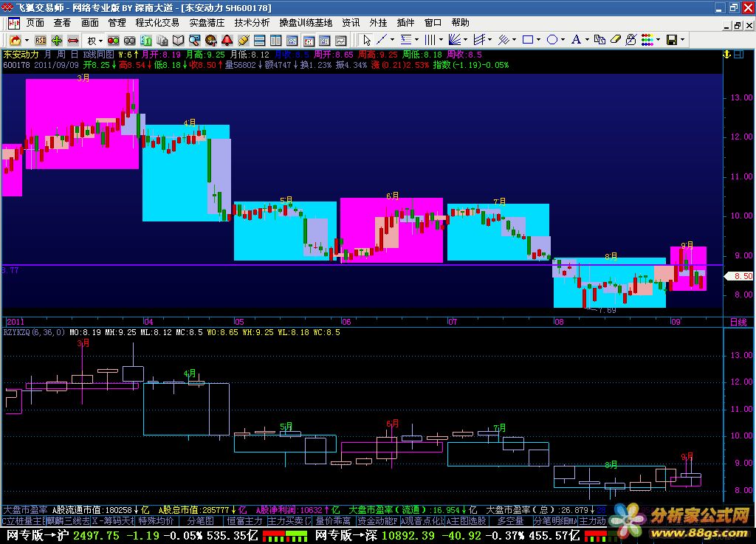This screenshot has height=544, width=756.
Task: Expand the rectangle tool dropdown arrow
Action: click(x=538, y=40)
